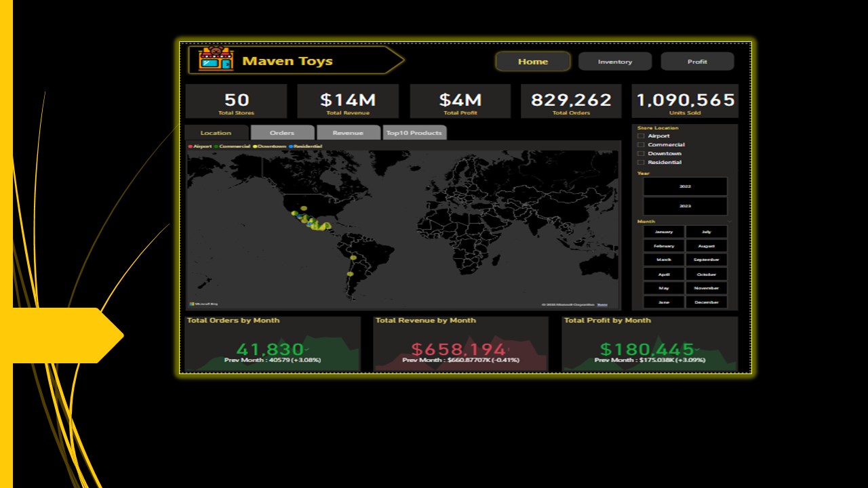Select the February month tile
This screenshot has height=488, width=868.
point(664,246)
